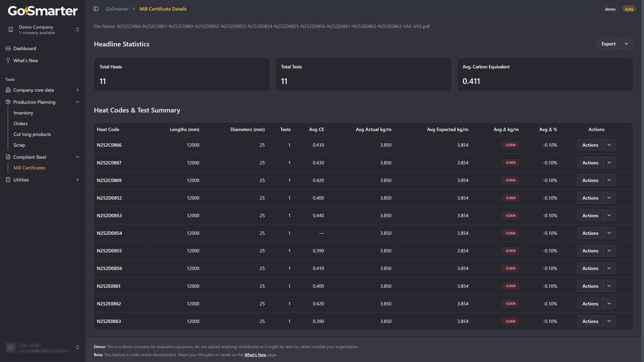644x362 pixels.
Task: Follow the What's New footer link
Action: pyautogui.click(x=255, y=355)
